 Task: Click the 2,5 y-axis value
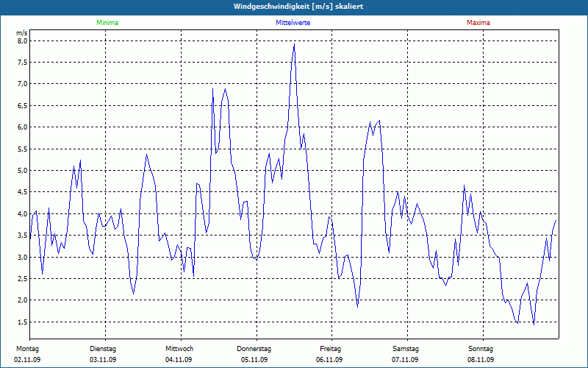[x=23, y=279]
